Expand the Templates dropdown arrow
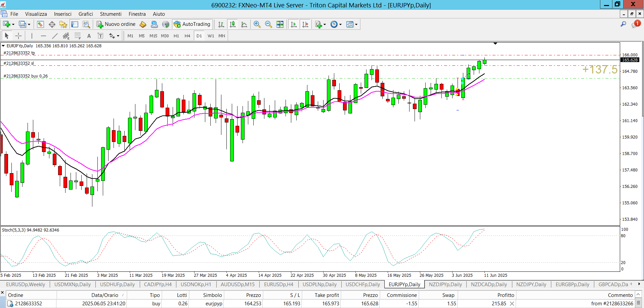 (356, 24)
